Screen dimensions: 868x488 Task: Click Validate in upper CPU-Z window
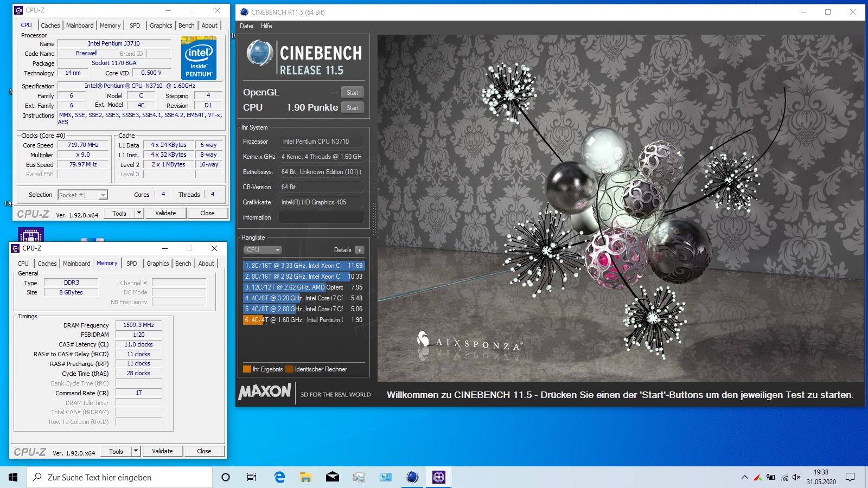tap(165, 213)
